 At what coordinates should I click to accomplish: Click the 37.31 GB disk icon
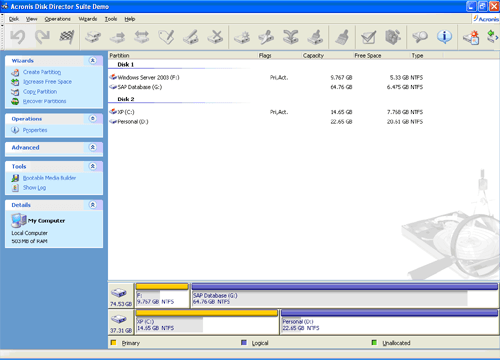coord(119,319)
